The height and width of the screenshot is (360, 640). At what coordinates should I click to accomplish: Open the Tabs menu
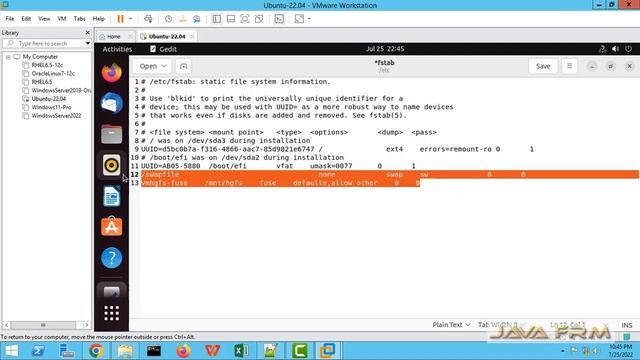click(x=80, y=19)
